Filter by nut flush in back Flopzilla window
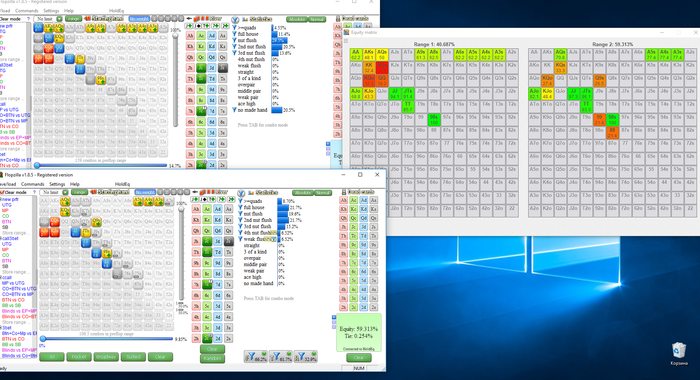 tap(235, 40)
